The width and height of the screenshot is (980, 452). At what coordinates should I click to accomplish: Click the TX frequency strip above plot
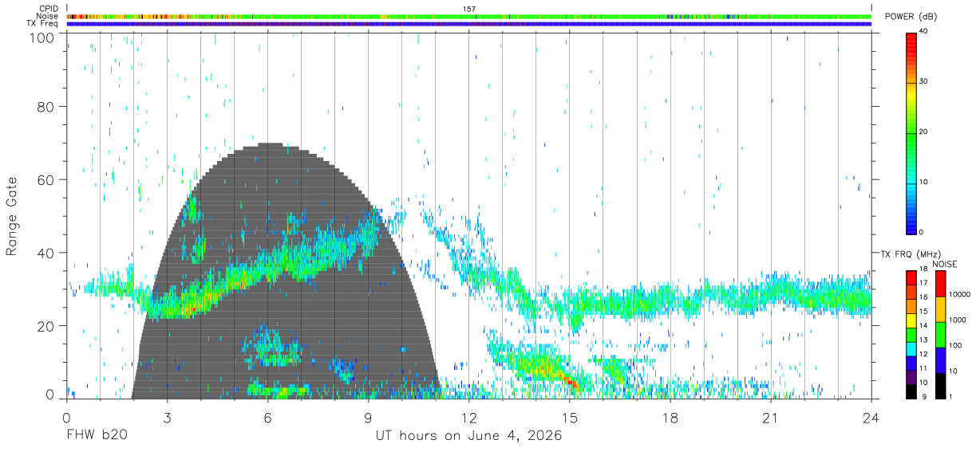(x=469, y=24)
